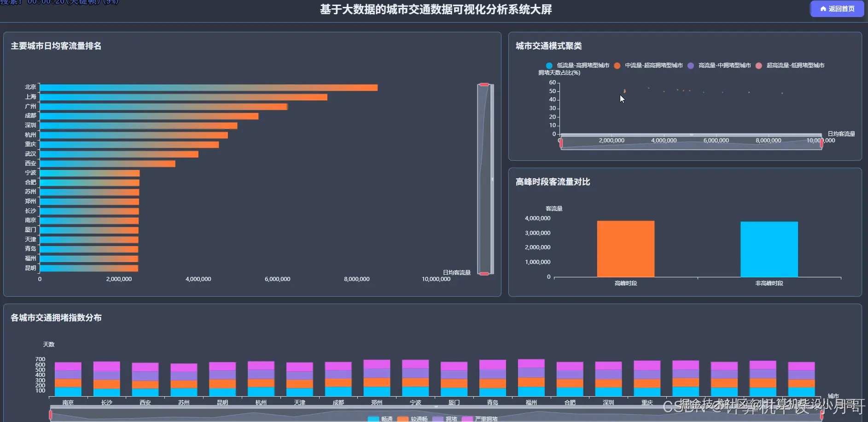Click the blue 低流量-高拥堵型城市 legend dot
Screen dimensions: 868x422
coord(549,65)
